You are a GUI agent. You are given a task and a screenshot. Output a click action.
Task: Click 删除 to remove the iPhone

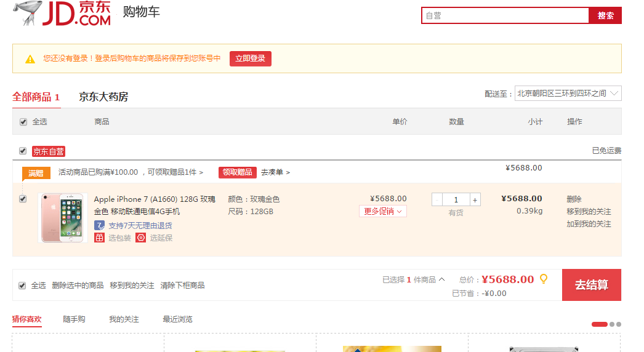574,199
